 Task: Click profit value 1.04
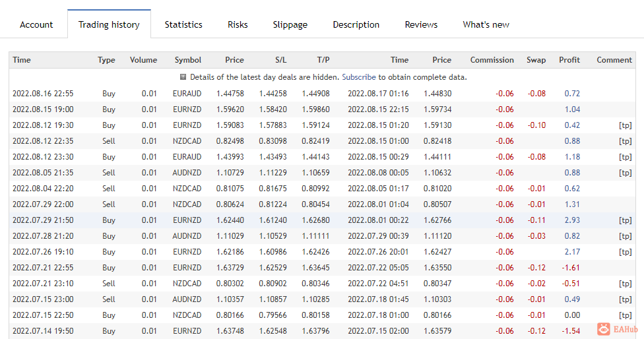[x=572, y=109]
